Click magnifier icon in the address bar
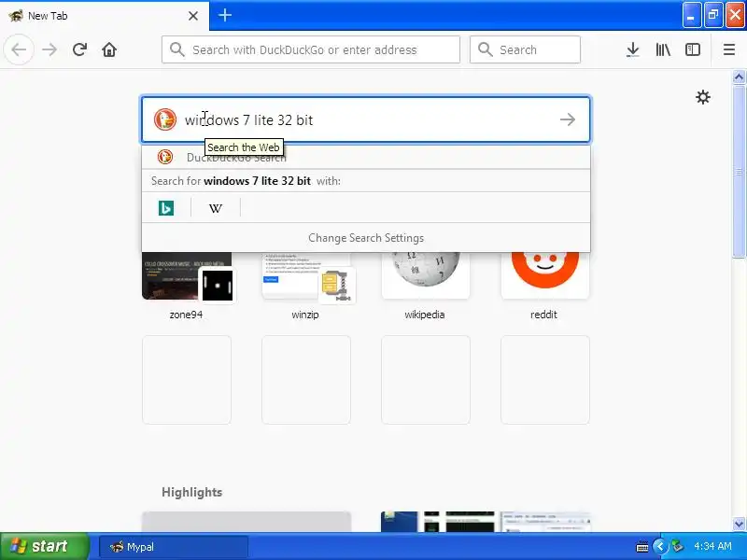747x560 pixels. pos(176,49)
